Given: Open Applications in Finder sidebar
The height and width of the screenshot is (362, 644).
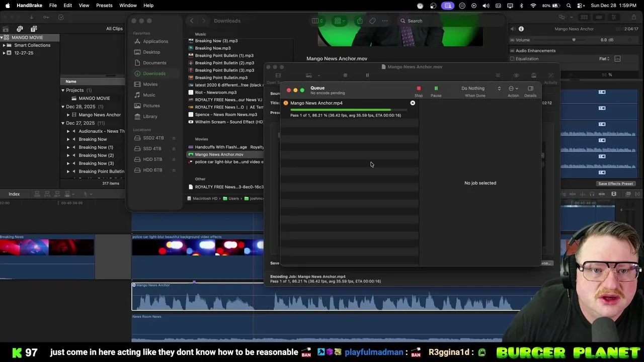Looking at the screenshot, I should [x=155, y=41].
